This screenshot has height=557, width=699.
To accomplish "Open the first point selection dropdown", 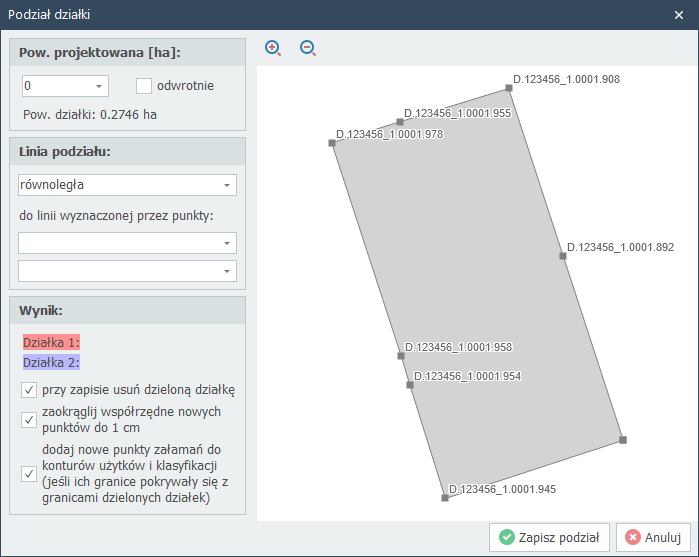I will [227, 243].
